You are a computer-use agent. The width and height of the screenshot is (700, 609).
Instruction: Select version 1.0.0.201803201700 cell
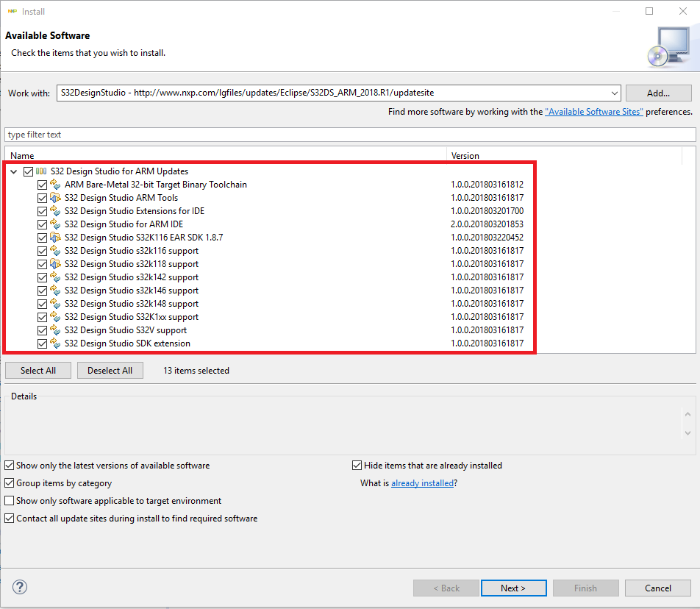[487, 211]
